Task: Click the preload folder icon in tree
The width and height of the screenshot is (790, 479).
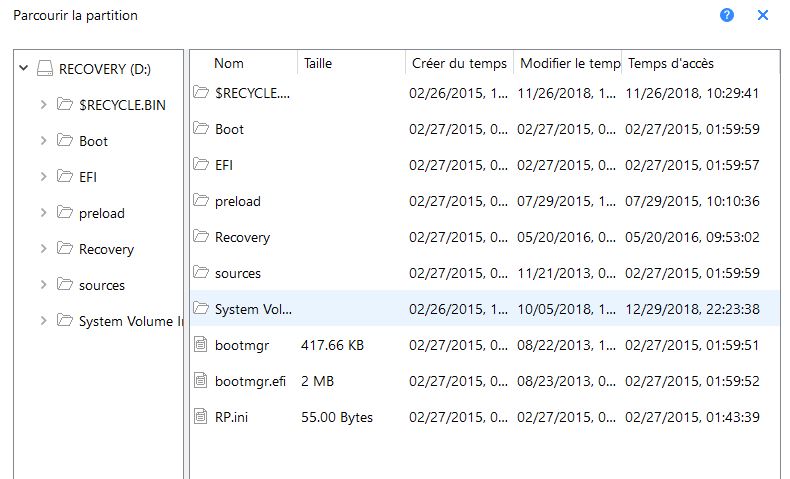Action: [x=64, y=212]
